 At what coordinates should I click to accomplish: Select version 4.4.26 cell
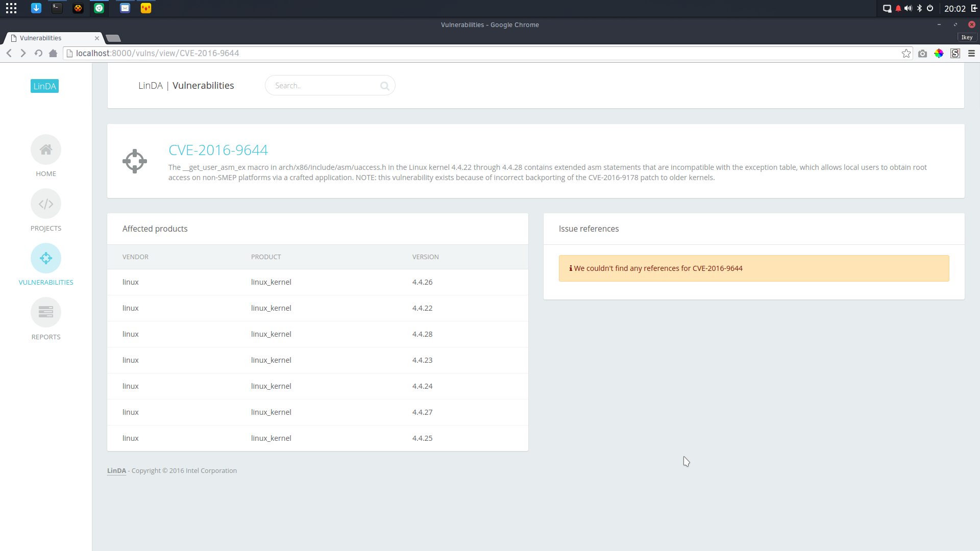tap(422, 282)
